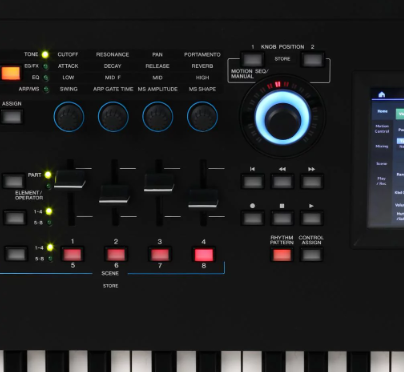This screenshot has height=372, width=404.
Task: Click the ATTACK label
Action: (68, 66)
